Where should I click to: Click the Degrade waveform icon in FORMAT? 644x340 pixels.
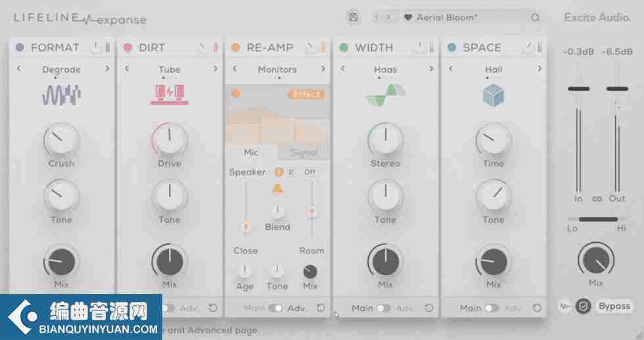pyautogui.click(x=62, y=95)
